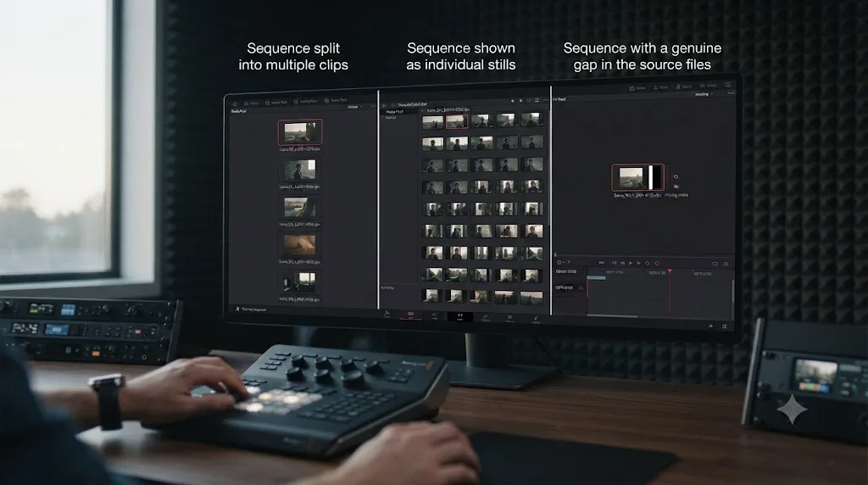Viewport: 868px width, 485px height.
Task: Select the river landscape clip in left panel
Action: [x=299, y=208]
